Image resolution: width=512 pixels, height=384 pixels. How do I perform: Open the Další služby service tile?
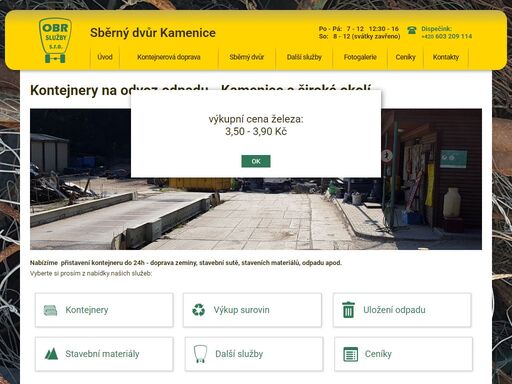(254, 354)
